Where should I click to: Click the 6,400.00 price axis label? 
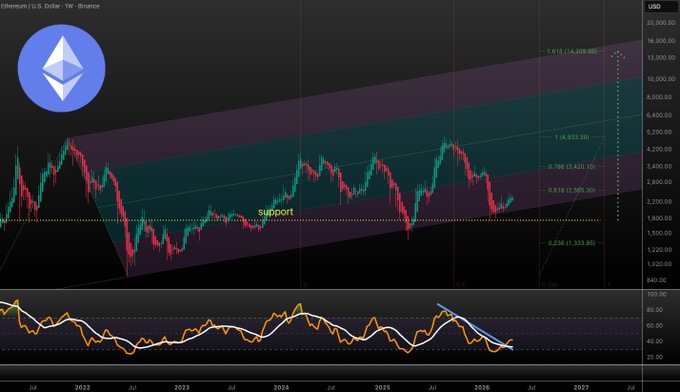tap(660, 115)
